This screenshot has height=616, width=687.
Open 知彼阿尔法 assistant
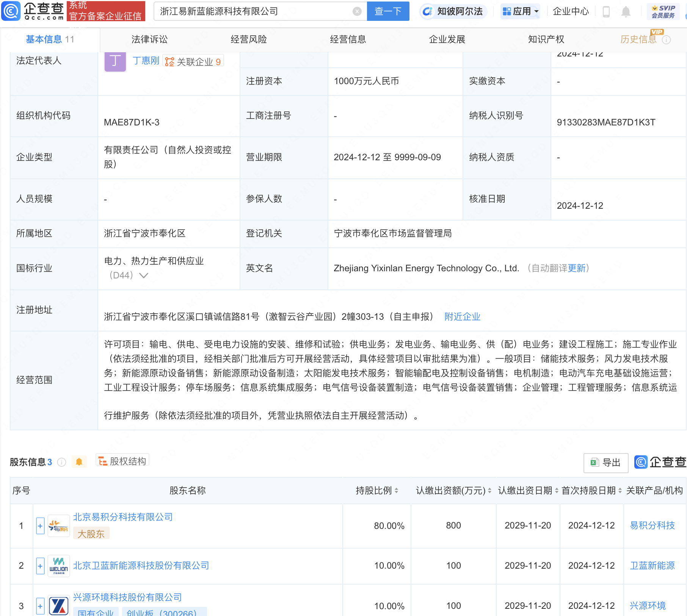(453, 11)
